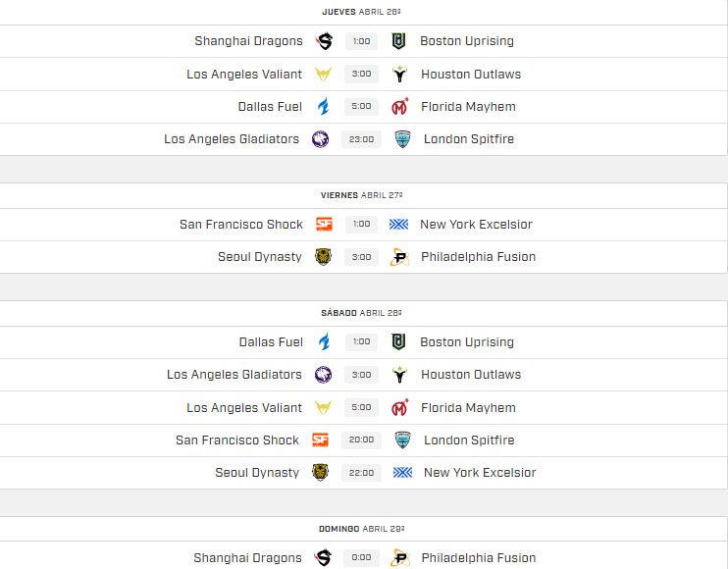728x569 pixels.
Task: Select London Spitfire logo in the Gladiators match
Action: click(401, 139)
